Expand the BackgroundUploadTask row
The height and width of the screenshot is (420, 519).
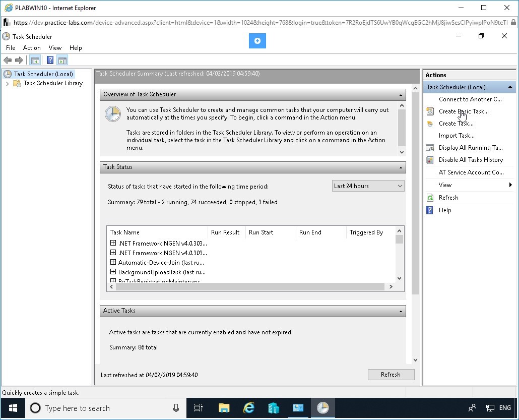point(113,272)
